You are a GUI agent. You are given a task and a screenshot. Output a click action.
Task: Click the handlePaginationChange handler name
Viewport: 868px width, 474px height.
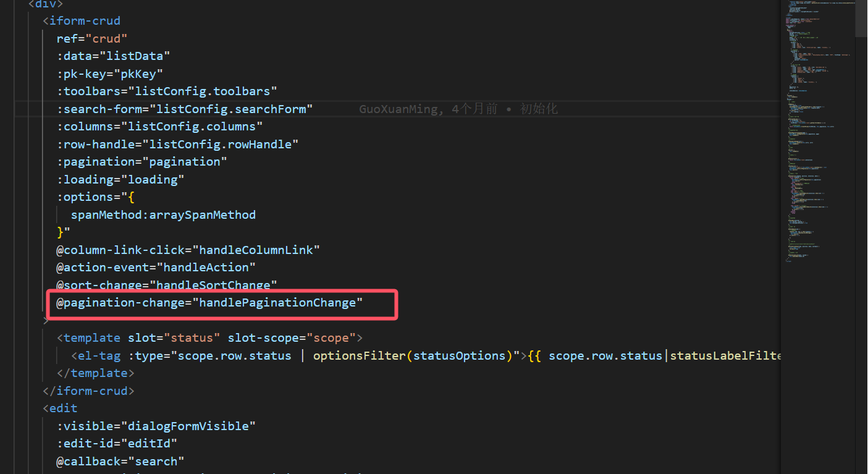[277, 303]
